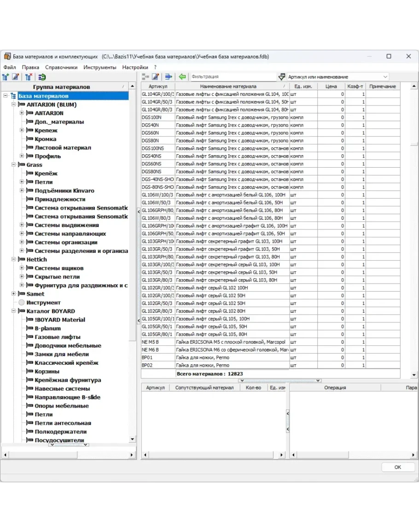Click the green left arrow icon

tap(183, 77)
